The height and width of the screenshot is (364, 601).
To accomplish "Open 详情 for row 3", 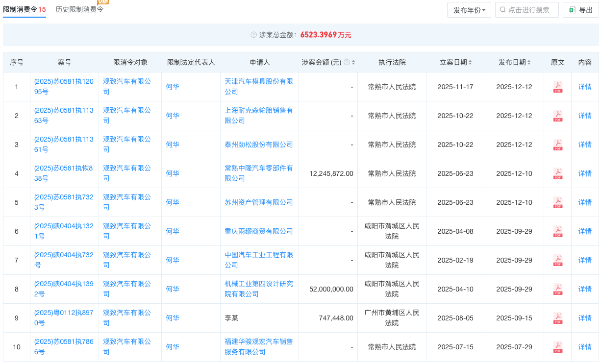I will tap(585, 145).
